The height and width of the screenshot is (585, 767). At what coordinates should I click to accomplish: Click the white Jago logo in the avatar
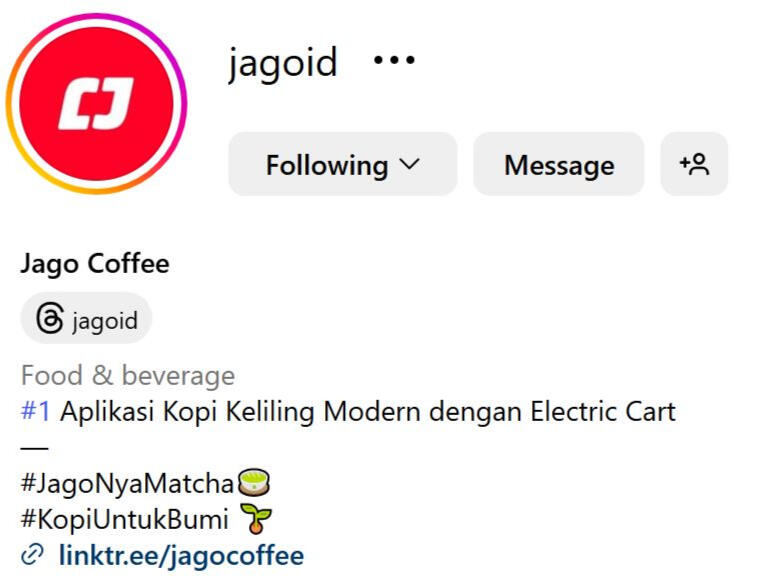[96, 103]
